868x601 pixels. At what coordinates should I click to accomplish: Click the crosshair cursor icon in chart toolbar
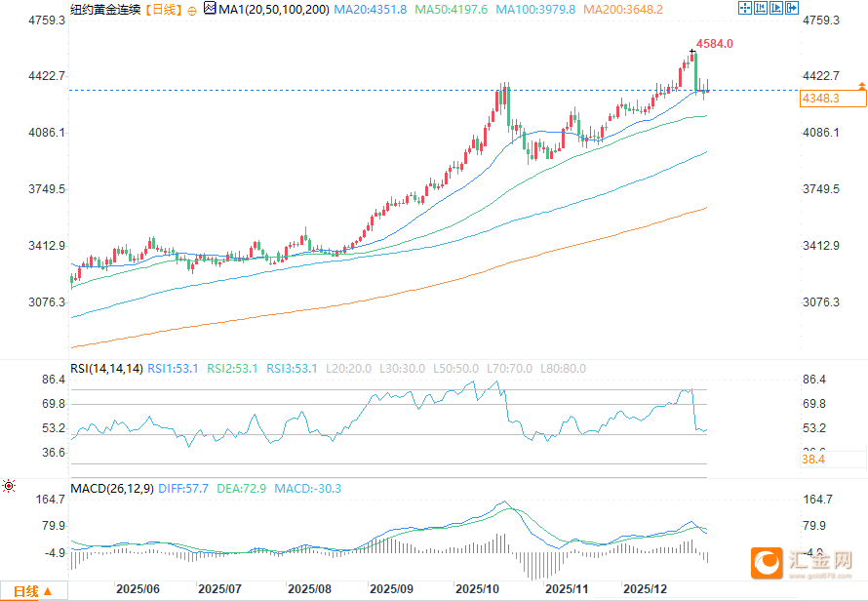click(x=744, y=8)
